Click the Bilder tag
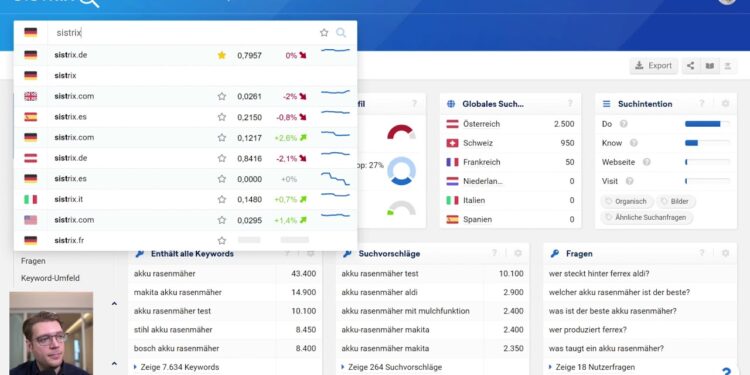Viewport: 750px width, 375px height. pos(675,201)
